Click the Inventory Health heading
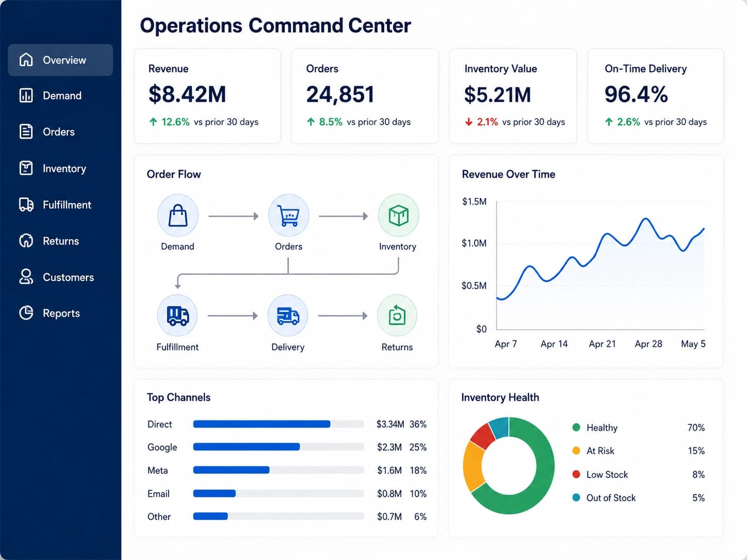Viewport: 747px width, 560px height. pyautogui.click(x=500, y=398)
